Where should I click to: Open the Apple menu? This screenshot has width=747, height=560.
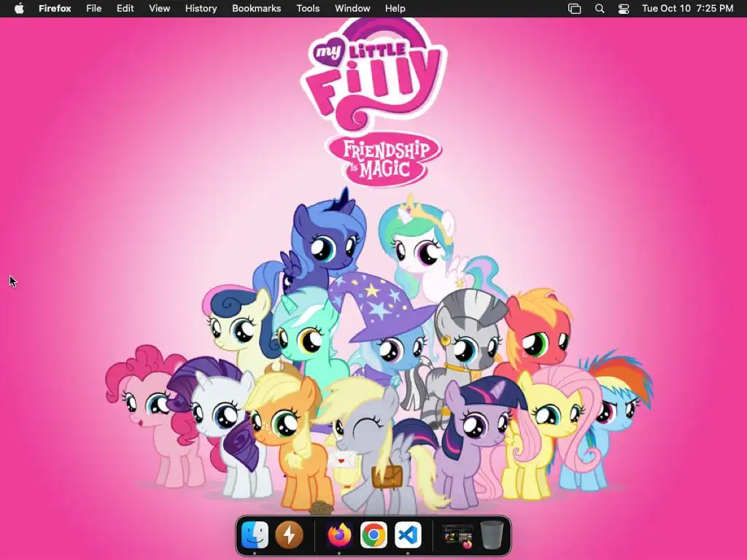[19, 9]
